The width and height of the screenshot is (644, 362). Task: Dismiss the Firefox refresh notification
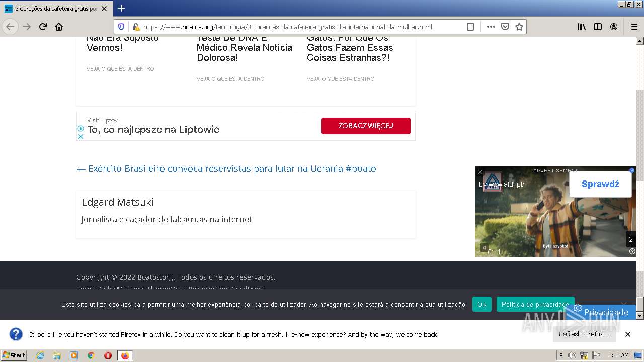(628, 334)
